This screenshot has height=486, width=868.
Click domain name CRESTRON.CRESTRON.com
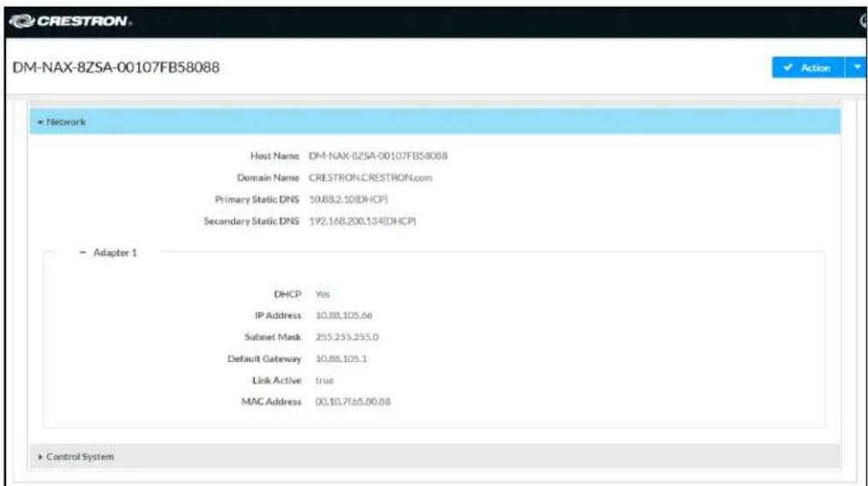(x=370, y=178)
